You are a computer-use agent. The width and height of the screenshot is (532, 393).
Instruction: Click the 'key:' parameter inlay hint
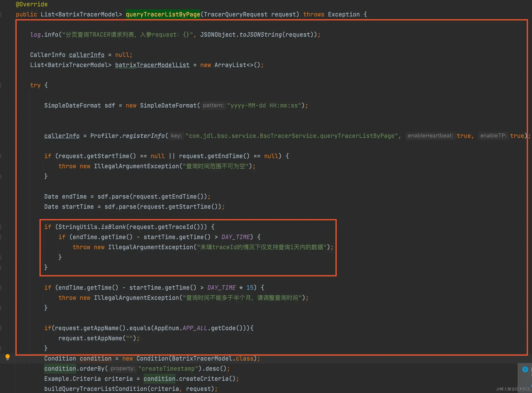176,136
